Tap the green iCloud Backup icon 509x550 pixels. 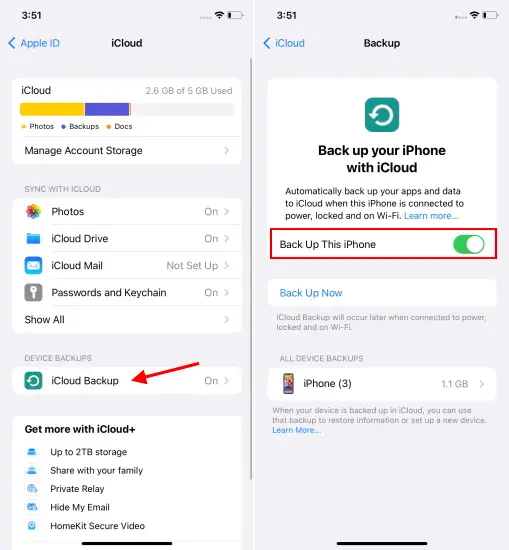33,381
